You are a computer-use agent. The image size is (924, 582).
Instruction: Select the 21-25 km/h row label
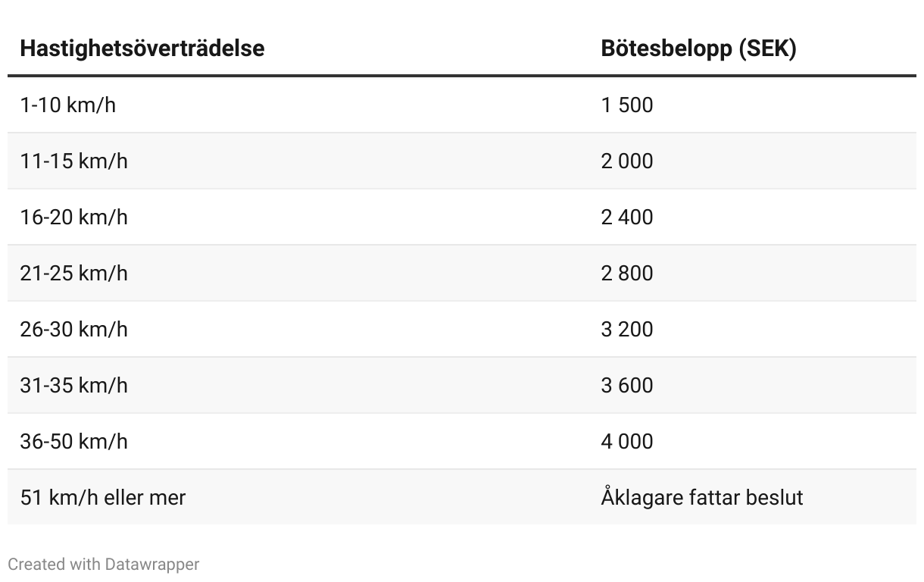click(73, 273)
